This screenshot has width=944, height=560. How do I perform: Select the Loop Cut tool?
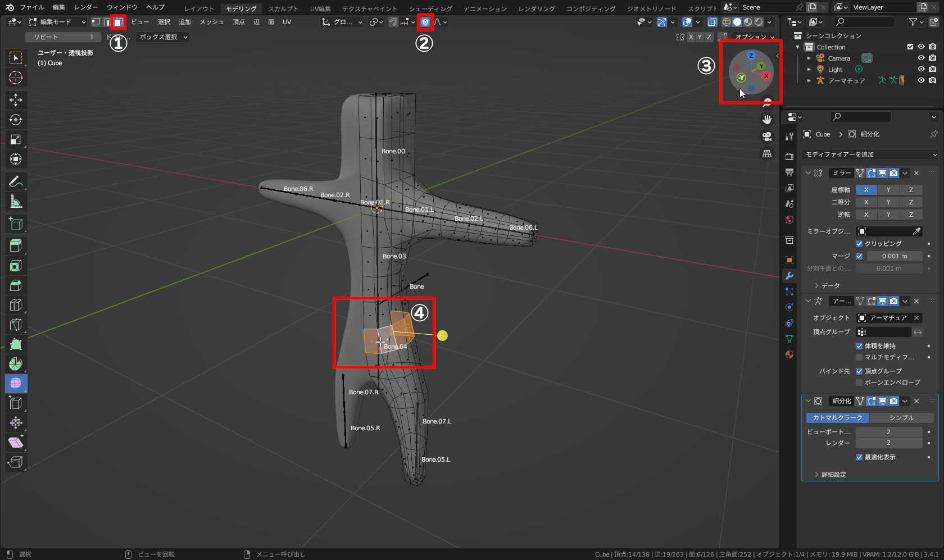click(16, 304)
